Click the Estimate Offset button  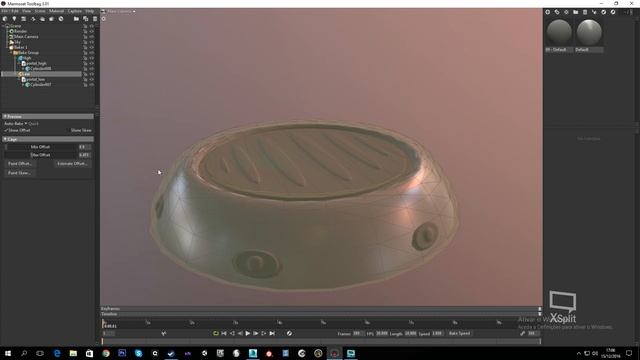point(72,164)
